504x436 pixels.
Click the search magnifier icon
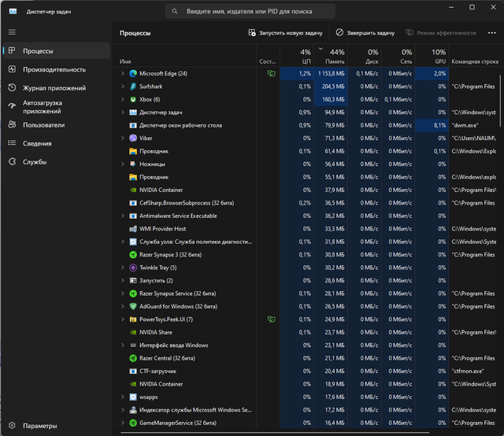click(175, 11)
